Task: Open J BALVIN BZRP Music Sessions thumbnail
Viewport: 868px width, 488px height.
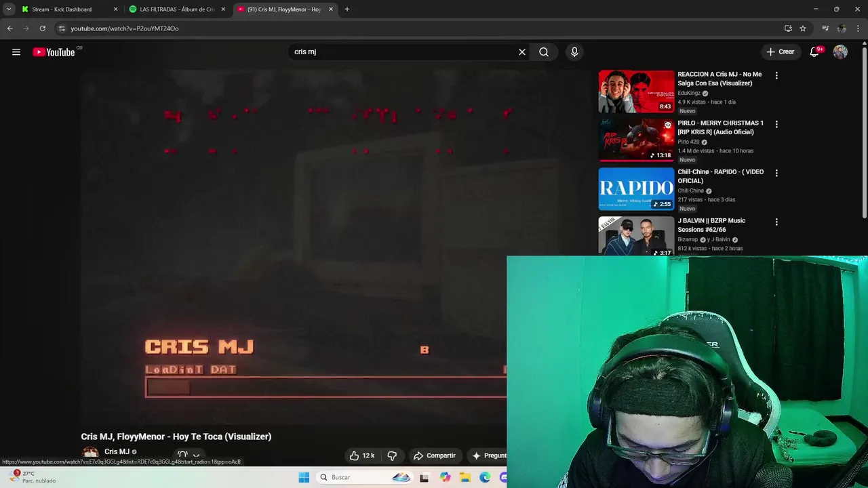Action: (x=636, y=236)
